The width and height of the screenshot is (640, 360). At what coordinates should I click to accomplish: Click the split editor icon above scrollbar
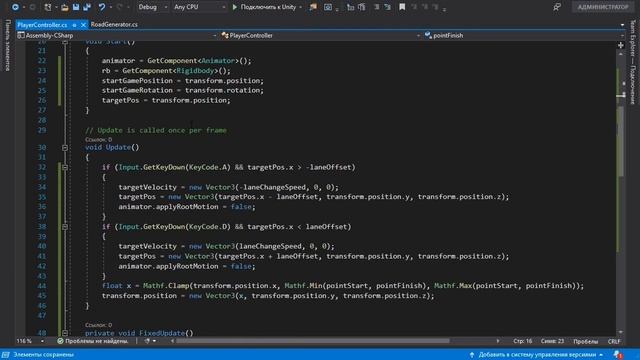pos(621,45)
